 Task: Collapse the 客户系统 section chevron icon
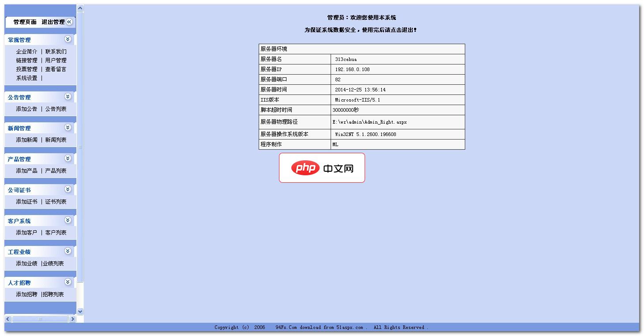(68, 220)
